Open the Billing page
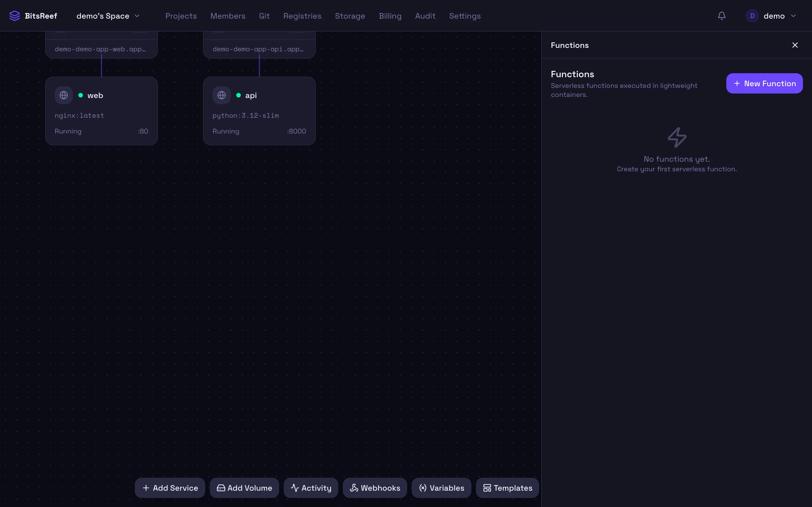812x507 pixels. click(x=390, y=16)
